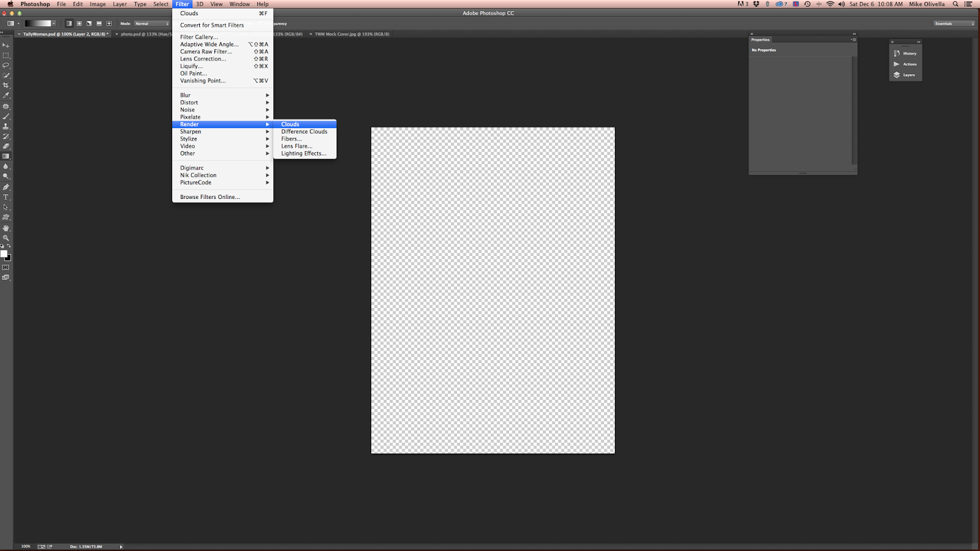Screen dimensions: 980x551
Task: Expand the Distort submenu
Action: (223, 103)
